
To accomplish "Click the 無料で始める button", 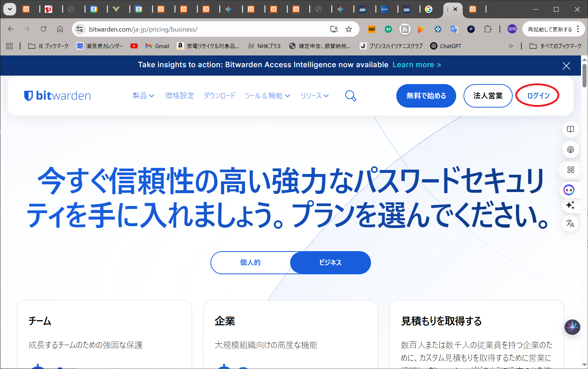I will 426,96.
